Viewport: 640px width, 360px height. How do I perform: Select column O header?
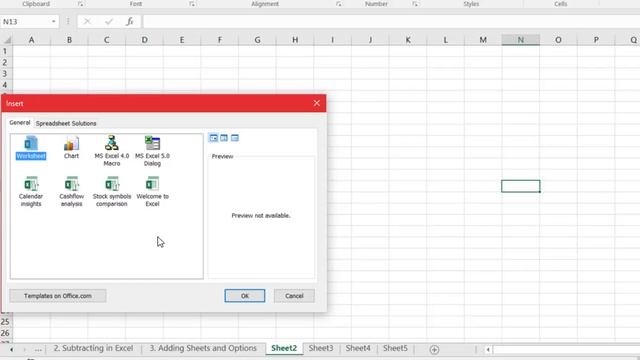pos(558,40)
